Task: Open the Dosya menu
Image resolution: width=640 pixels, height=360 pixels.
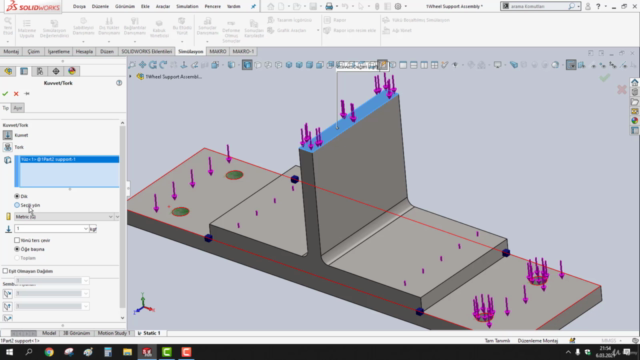Action: pyautogui.click(x=79, y=7)
